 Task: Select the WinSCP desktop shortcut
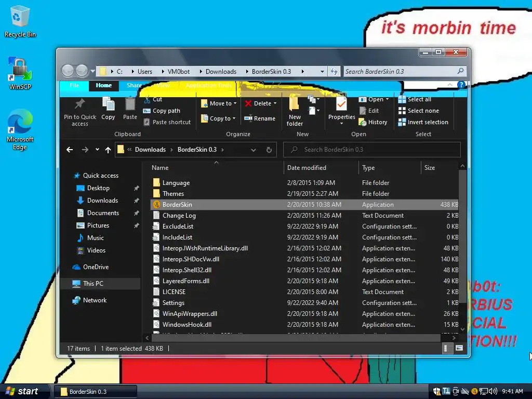point(20,73)
